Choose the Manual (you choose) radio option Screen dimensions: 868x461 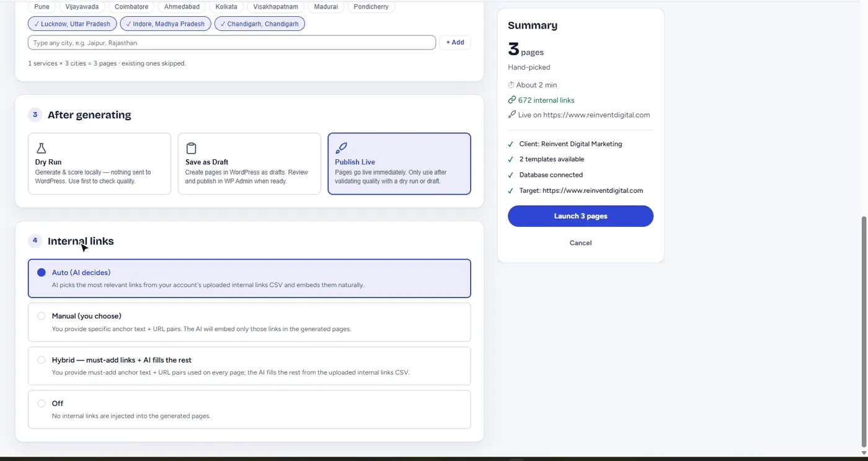click(x=42, y=316)
